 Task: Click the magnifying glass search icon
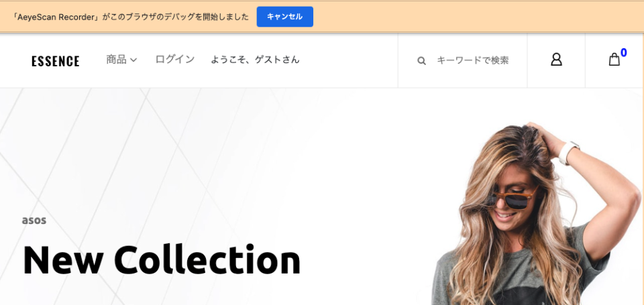421,61
